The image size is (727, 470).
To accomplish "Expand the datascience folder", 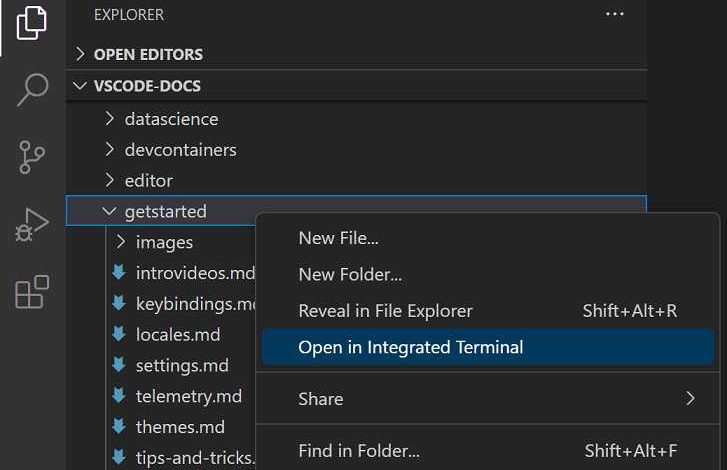I will pyautogui.click(x=171, y=119).
